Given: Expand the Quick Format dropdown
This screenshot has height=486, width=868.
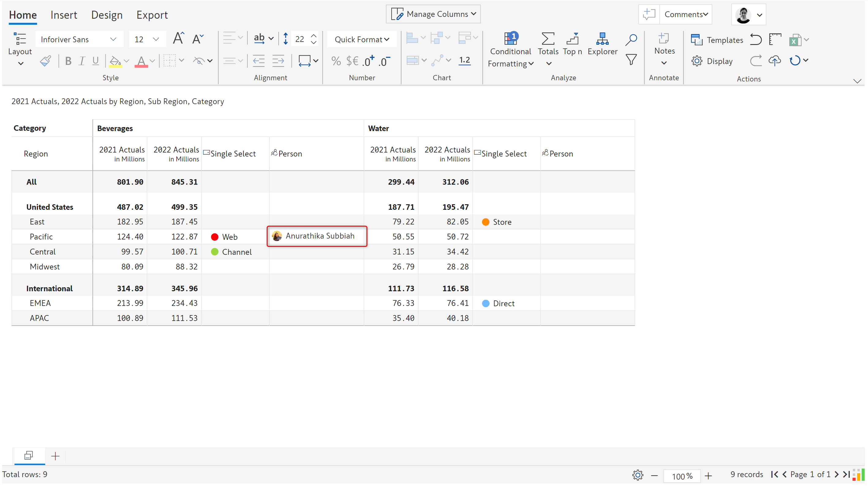Looking at the screenshot, I should coord(362,40).
